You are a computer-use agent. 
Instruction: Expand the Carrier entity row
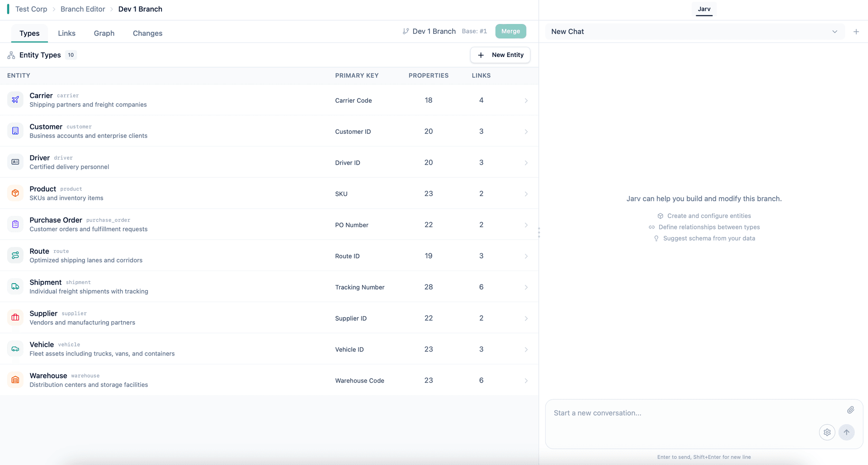click(x=526, y=100)
